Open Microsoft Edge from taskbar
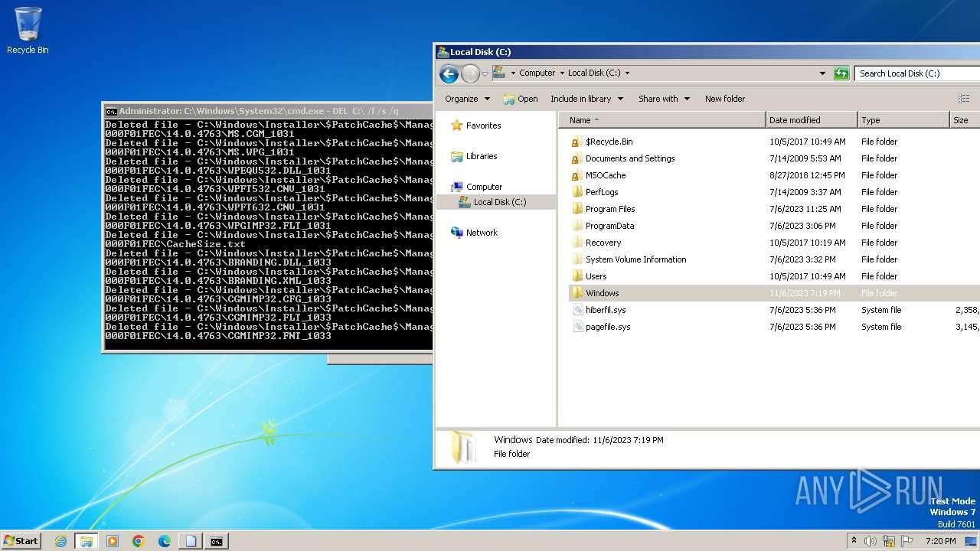 pyautogui.click(x=165, y=541)
